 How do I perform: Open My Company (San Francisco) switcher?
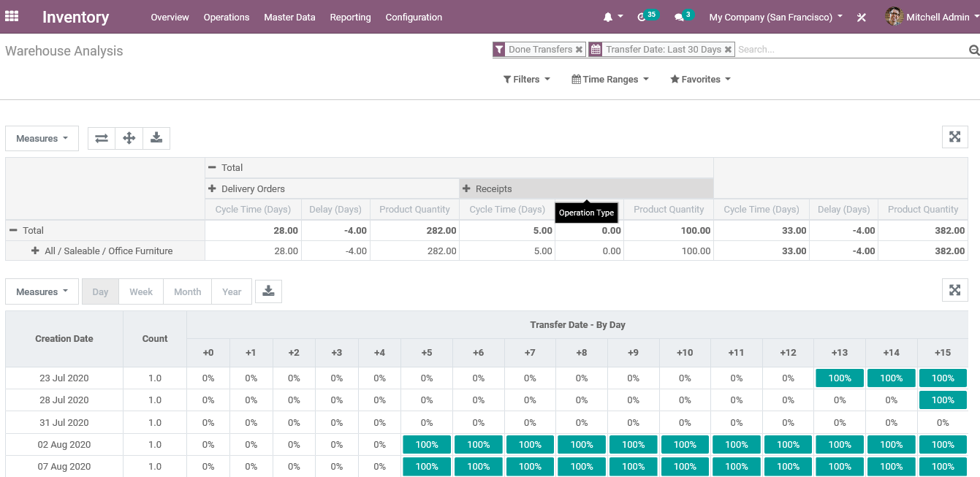(776, 17)
